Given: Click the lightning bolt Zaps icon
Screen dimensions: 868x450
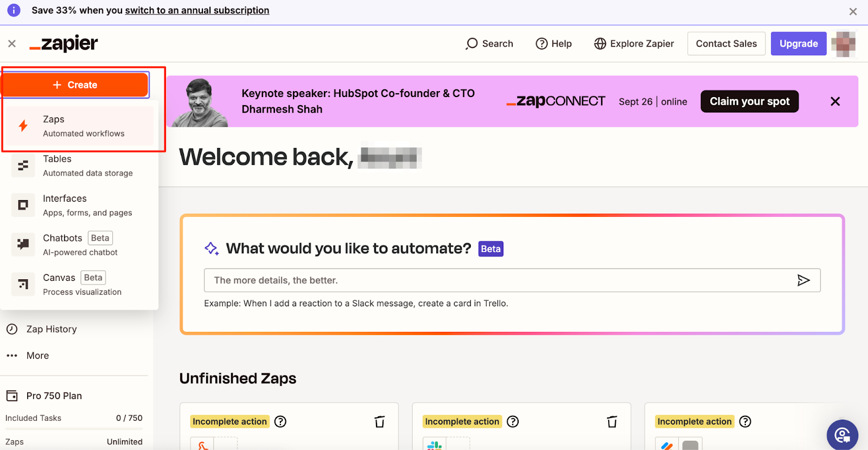Looking at the screenshot, I should (x=23, y=126).
